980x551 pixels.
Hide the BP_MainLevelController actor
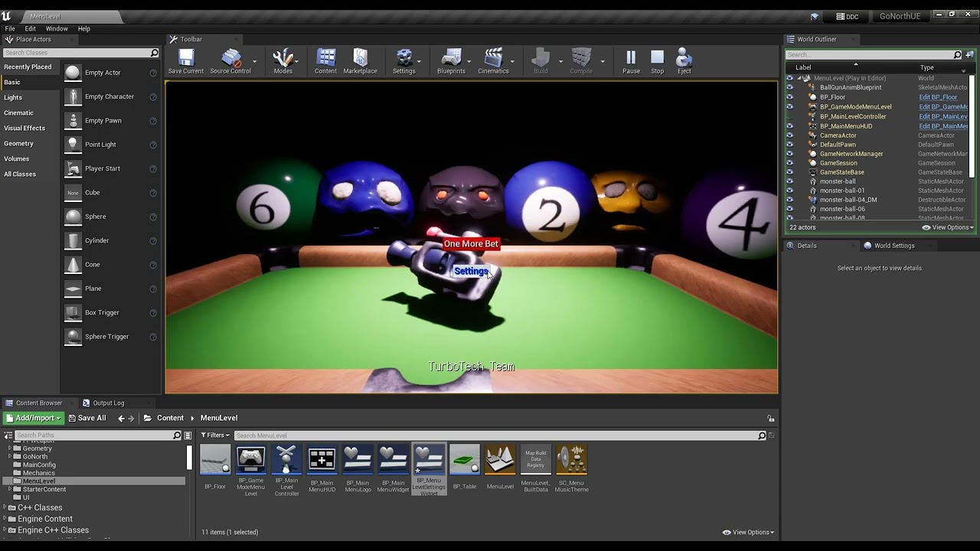[790, 116]
